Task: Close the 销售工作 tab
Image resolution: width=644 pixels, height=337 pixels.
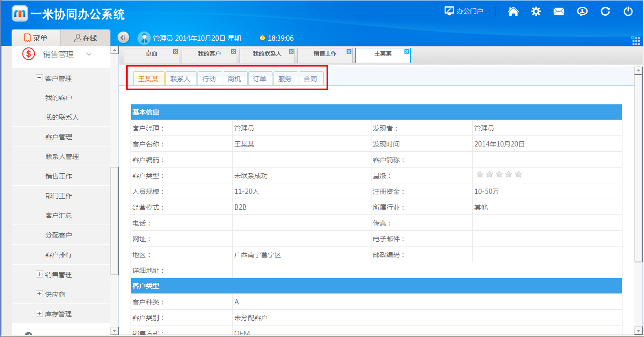Action: coord(349,51)
